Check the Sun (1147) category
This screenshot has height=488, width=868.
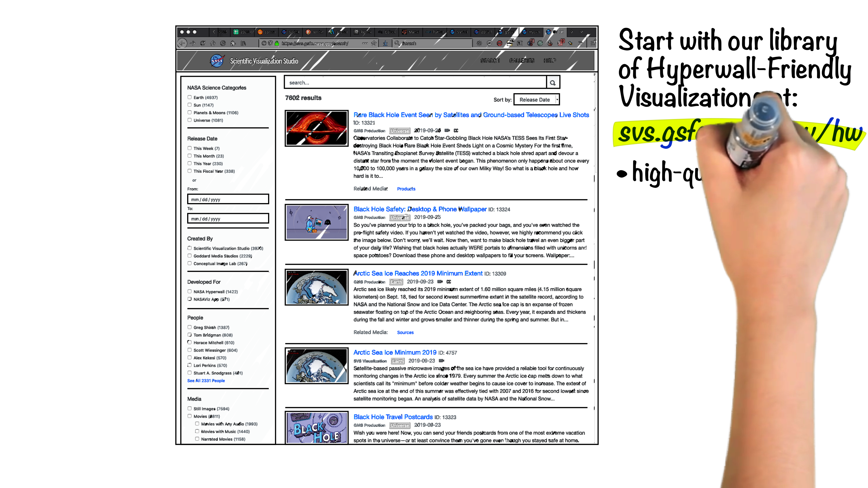pos(189,105)
